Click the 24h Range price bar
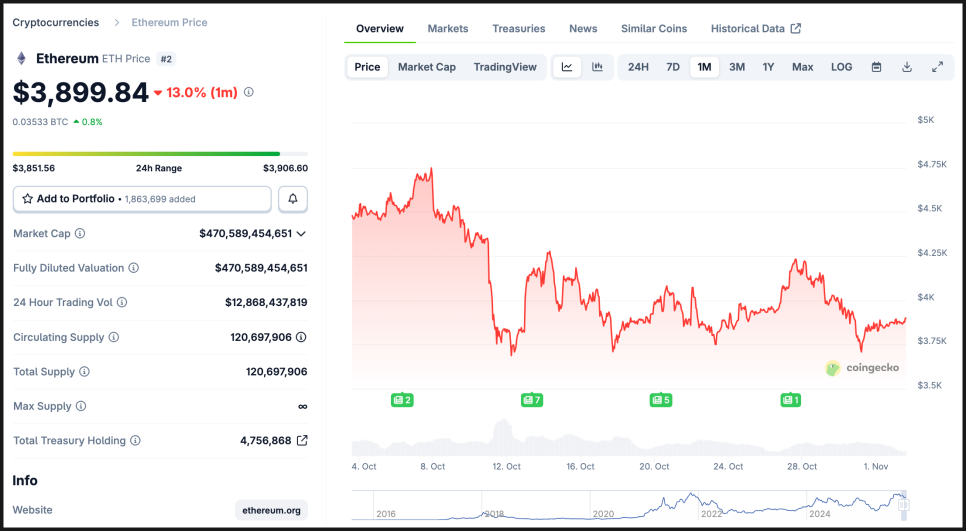This screenshot has height=531, width=966. pos(160,154)
